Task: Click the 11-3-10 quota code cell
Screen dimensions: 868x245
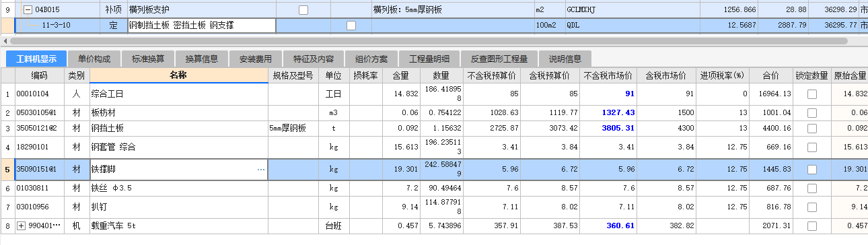Action: coord(57,26)
